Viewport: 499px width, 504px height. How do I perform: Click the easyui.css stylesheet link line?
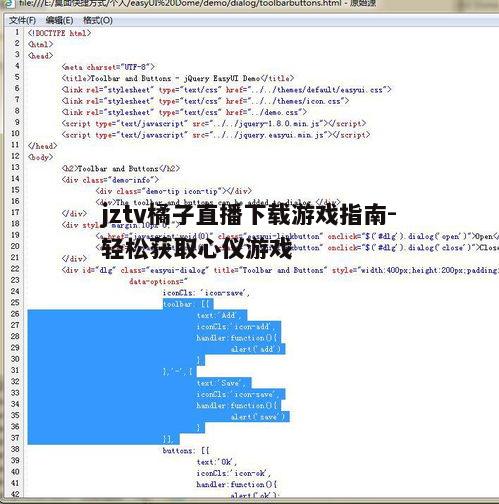226,90
